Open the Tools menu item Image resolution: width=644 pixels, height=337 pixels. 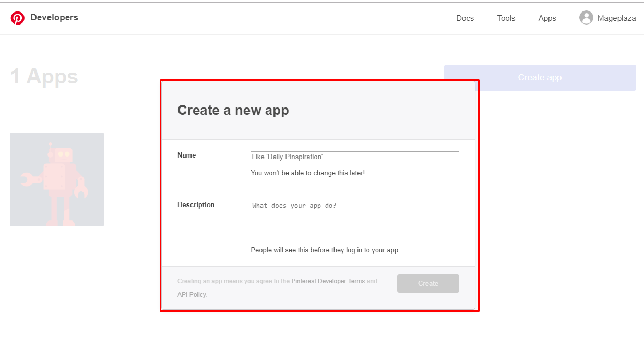click(506, 18)
